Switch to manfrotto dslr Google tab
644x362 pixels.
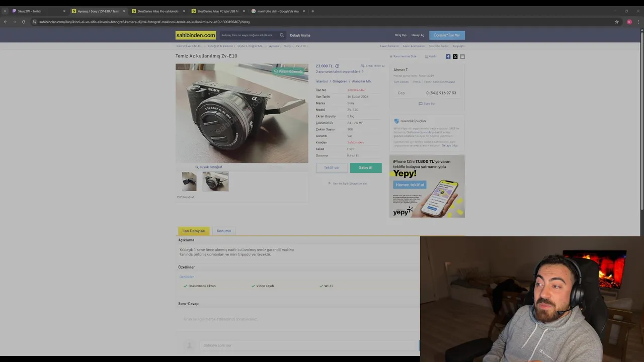click(x=278, y=11)
